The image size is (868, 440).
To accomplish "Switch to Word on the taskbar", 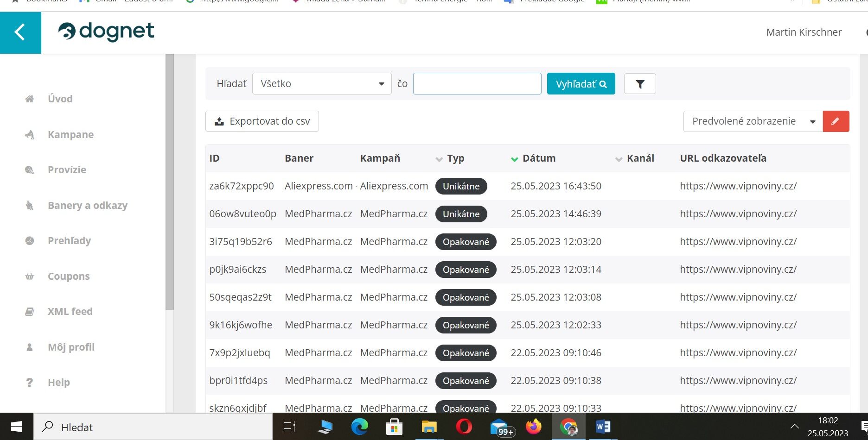I will [603, 427].
